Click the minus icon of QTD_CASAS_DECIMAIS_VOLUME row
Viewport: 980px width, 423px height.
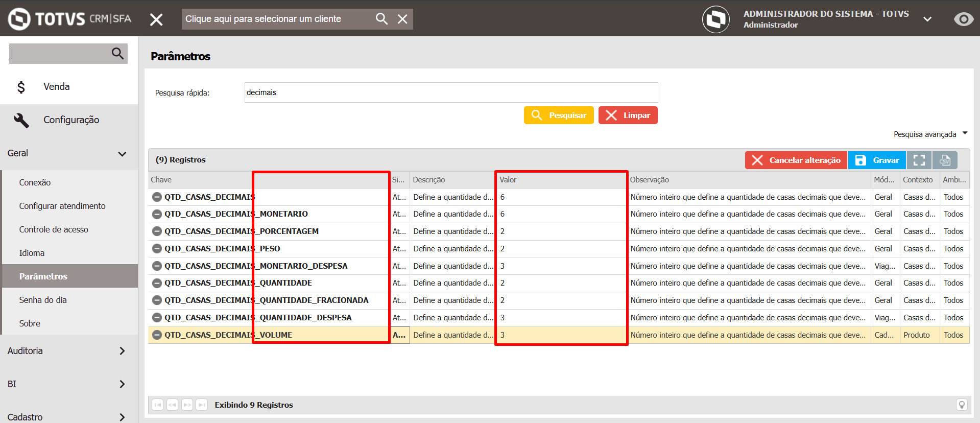pyautogui.click(x=157, y=335)
